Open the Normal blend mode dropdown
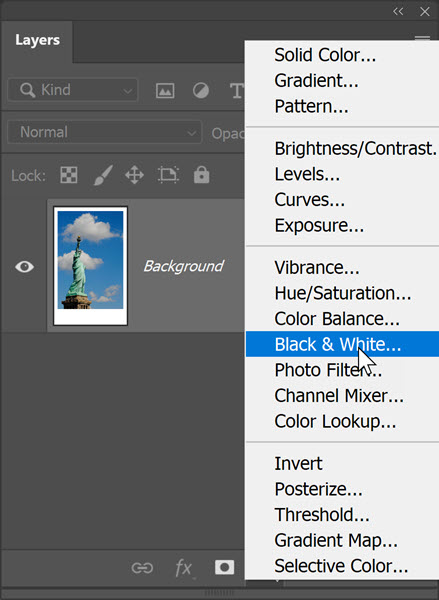 coord(104,132)
